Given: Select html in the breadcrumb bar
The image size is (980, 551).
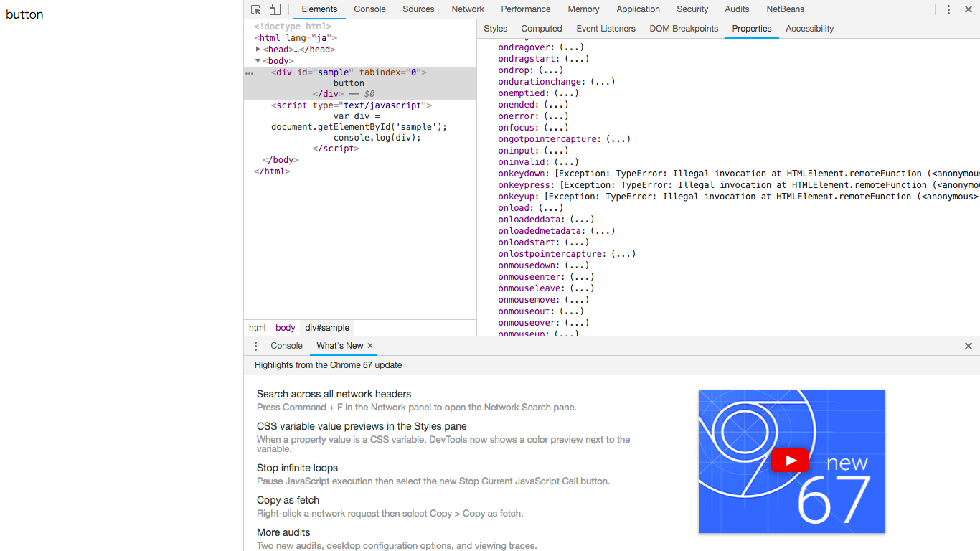Looking at the screenshot, I should point(257,328).
